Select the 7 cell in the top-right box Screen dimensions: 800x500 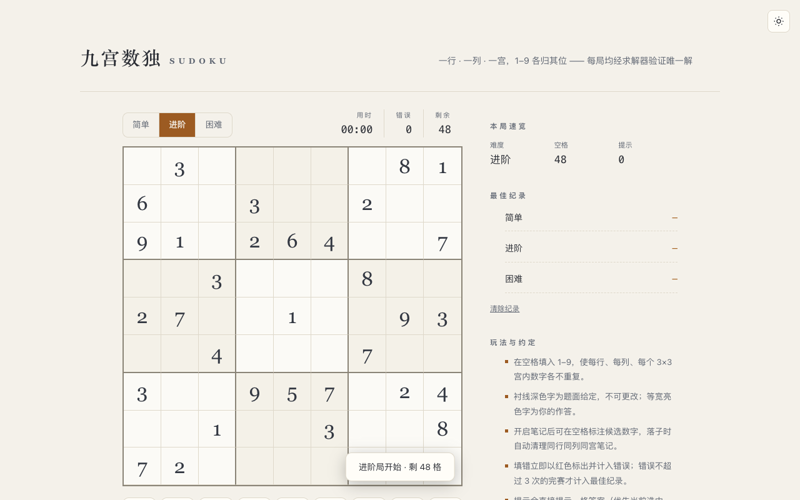point(442,241)
